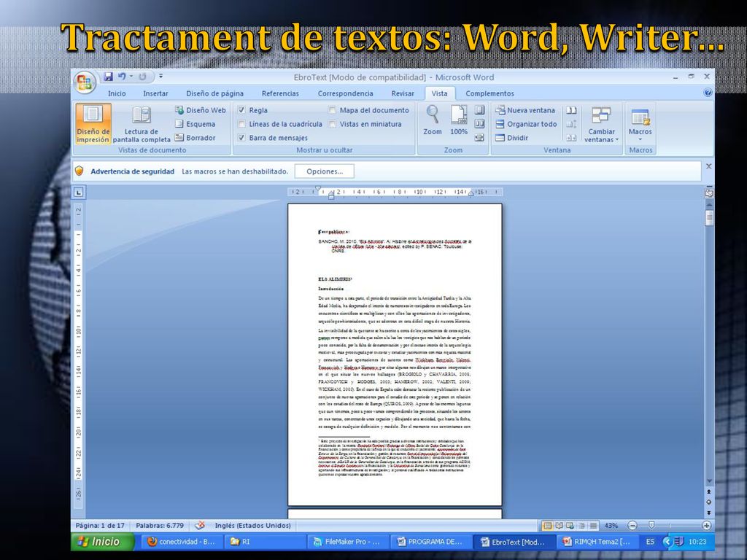The image size is (747, 560).
Task: Open a Nueva ventana
Action: (525, 110)
